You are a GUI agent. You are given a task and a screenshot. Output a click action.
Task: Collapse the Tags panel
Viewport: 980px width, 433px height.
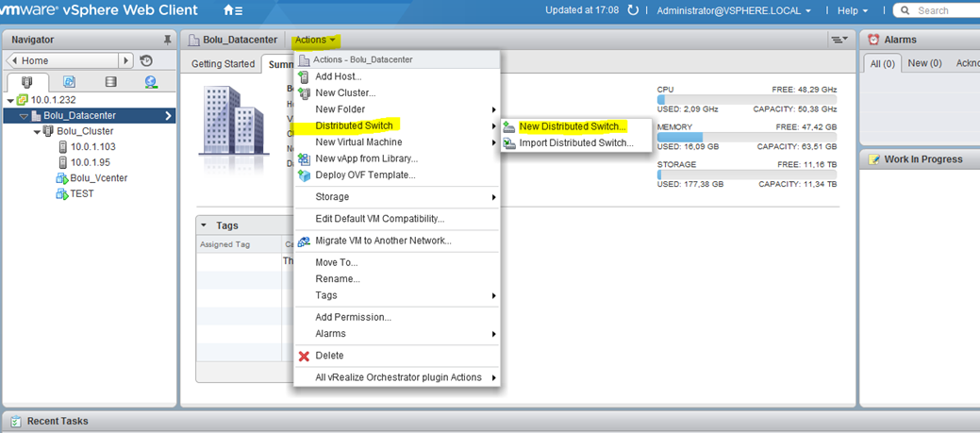point(204,225)
